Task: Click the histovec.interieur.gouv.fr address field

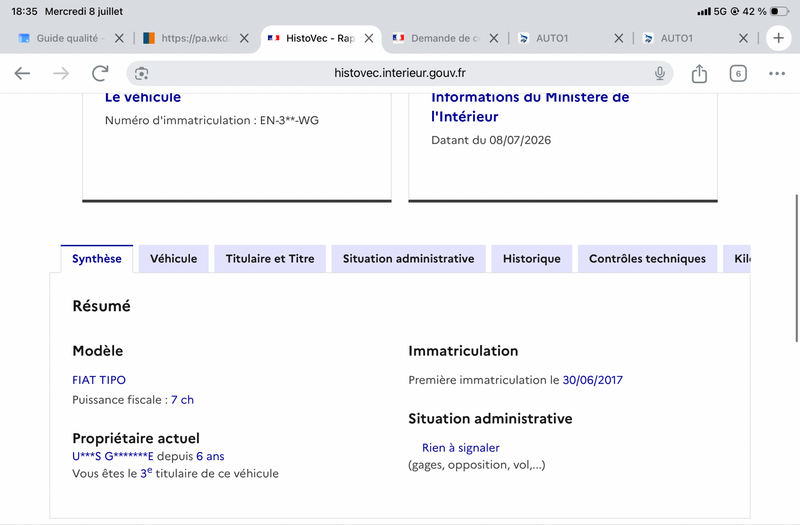Action: 399,73
